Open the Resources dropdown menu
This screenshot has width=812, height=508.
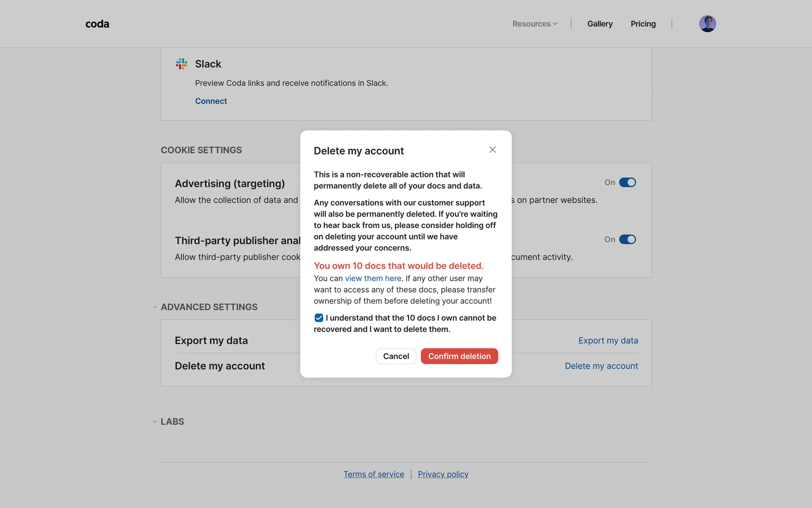point(535,24)
